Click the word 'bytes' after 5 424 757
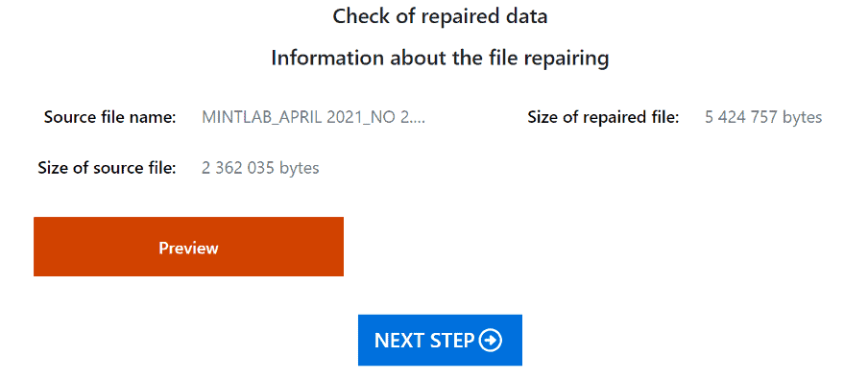This screenshot has height=380, width=868. click(x=802, y=117)
